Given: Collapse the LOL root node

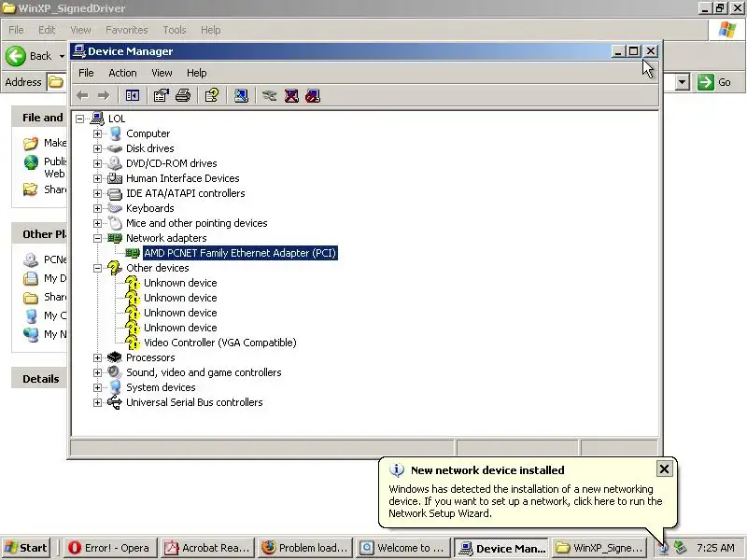Looking at the screenshot, I should pyautogui.click(x=80, y=119).
